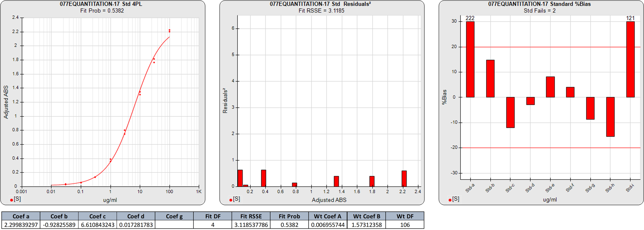Screen dimensions: 644x230
Task: Click the 'Coef d' column header
Action: click(x=136, y=216)
